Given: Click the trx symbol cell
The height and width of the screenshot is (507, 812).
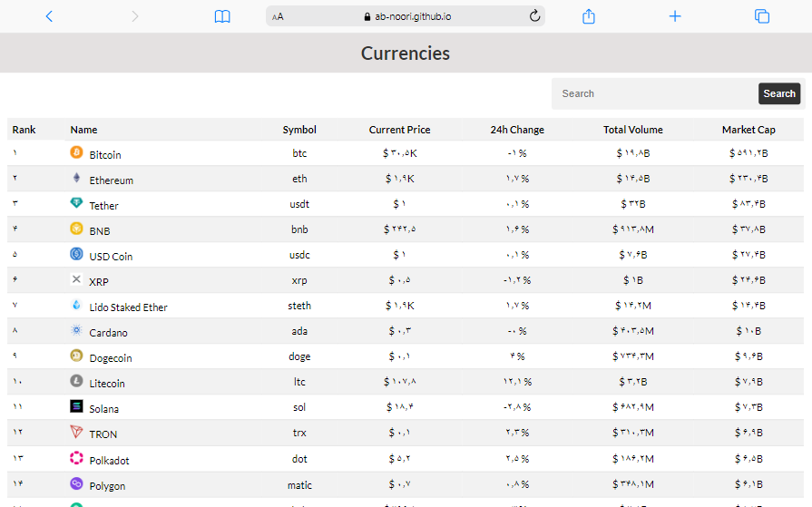Looking at the screenshot, I should pos(299,433).
